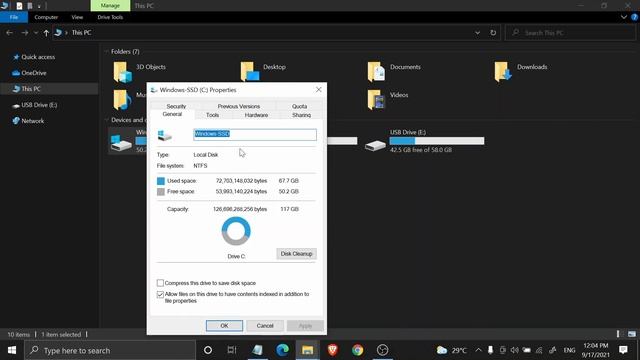The width and height of the screenshot is (640, 360).
Task: Click the Manage contextual tab
Action: [110, 6]
